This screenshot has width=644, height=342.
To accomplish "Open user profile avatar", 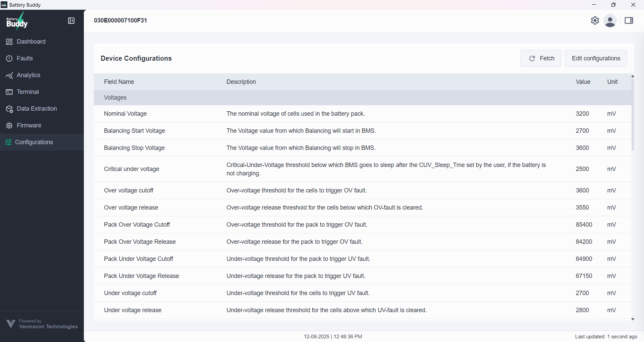I will (x=610, y=21).
